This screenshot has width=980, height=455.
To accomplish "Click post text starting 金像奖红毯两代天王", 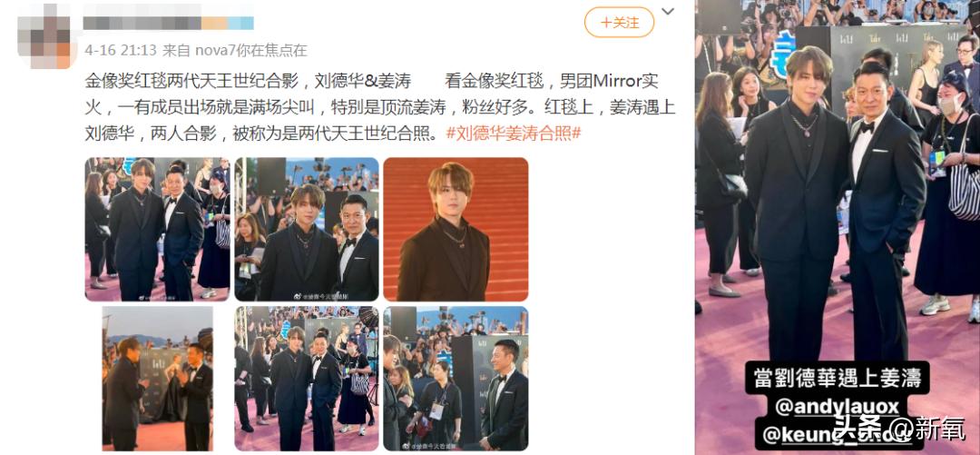I will pos(380,106).
